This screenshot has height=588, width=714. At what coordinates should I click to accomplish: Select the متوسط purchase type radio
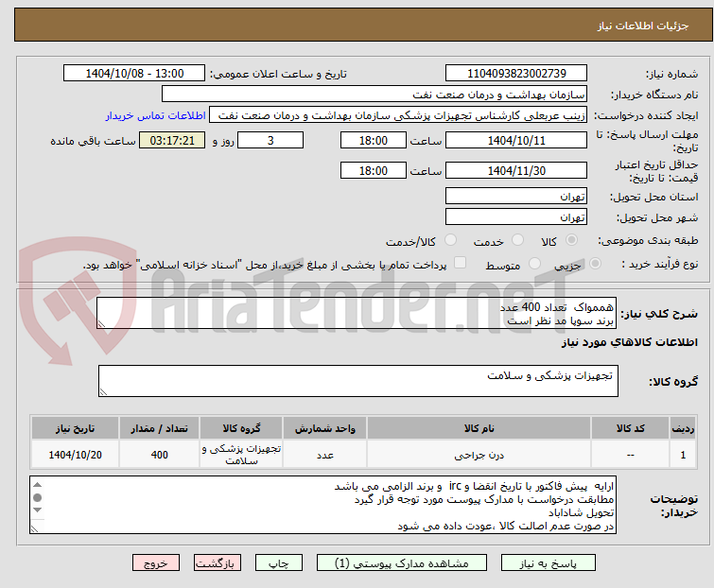(534, 264)
